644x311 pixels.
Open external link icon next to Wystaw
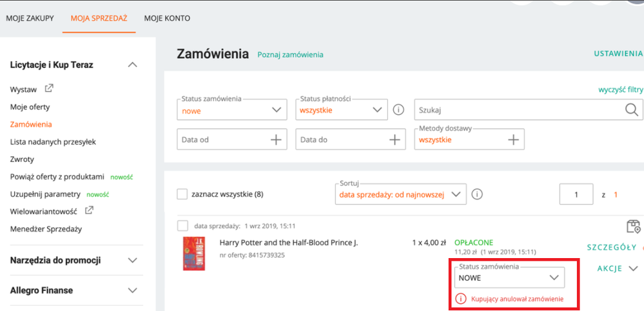click(49, 88)
